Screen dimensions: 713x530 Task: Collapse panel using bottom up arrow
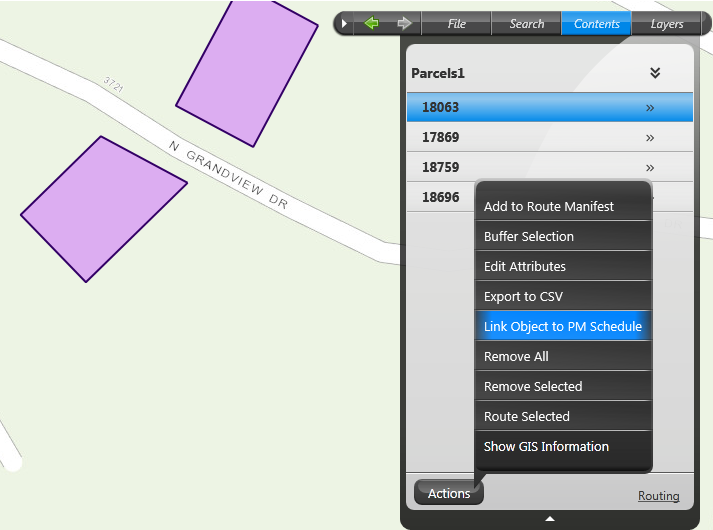click(x=550, y=518)
